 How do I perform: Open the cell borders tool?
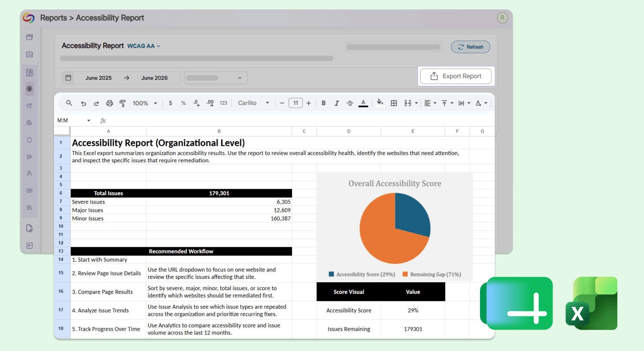[394, 103]
